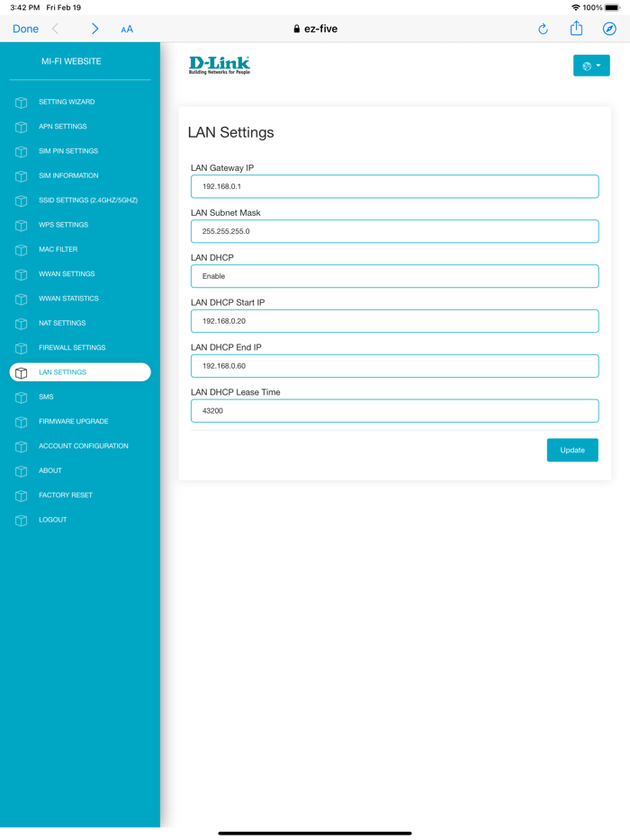Select Factory Reset in the sidebar
The width and height of the screenshot is (630, 840).
pyautogui.click(x=66, y=495)
